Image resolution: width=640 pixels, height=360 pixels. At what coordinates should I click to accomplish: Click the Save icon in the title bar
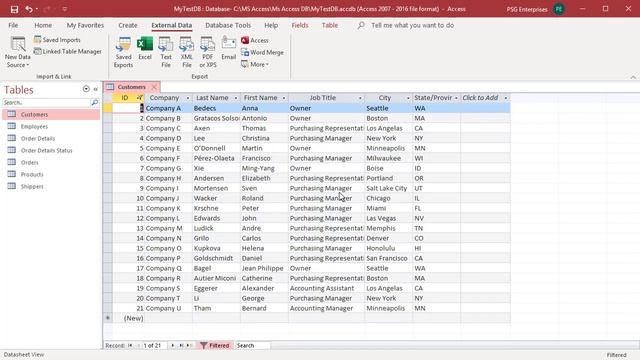tap(14, 9)
